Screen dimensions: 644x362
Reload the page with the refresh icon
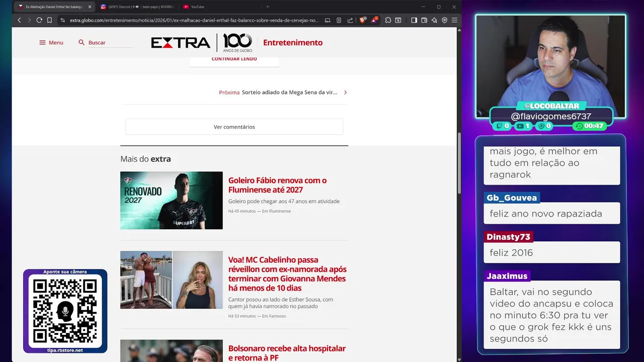[39, 20]
